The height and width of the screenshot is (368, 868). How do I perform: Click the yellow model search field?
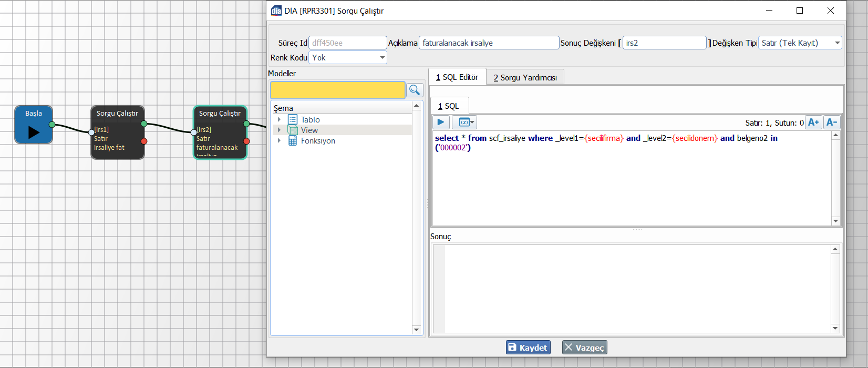tap(337, 90)
